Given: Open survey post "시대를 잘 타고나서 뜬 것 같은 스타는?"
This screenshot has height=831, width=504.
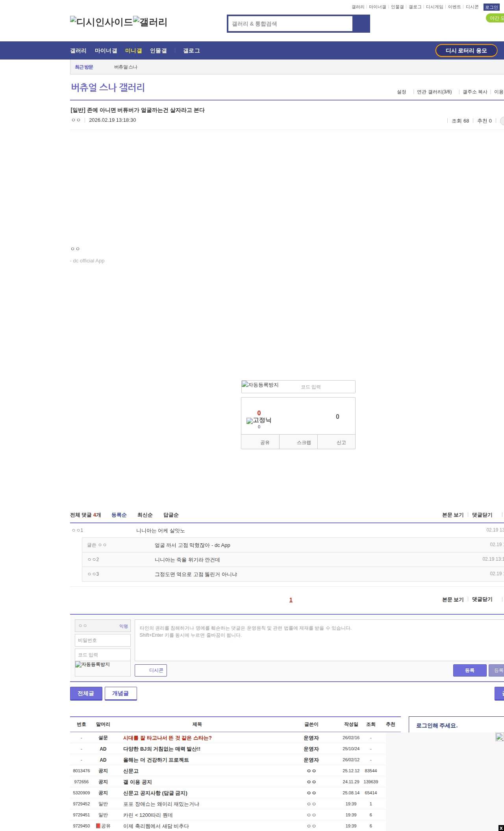Looking at the screenshot, I should point(167,738).
